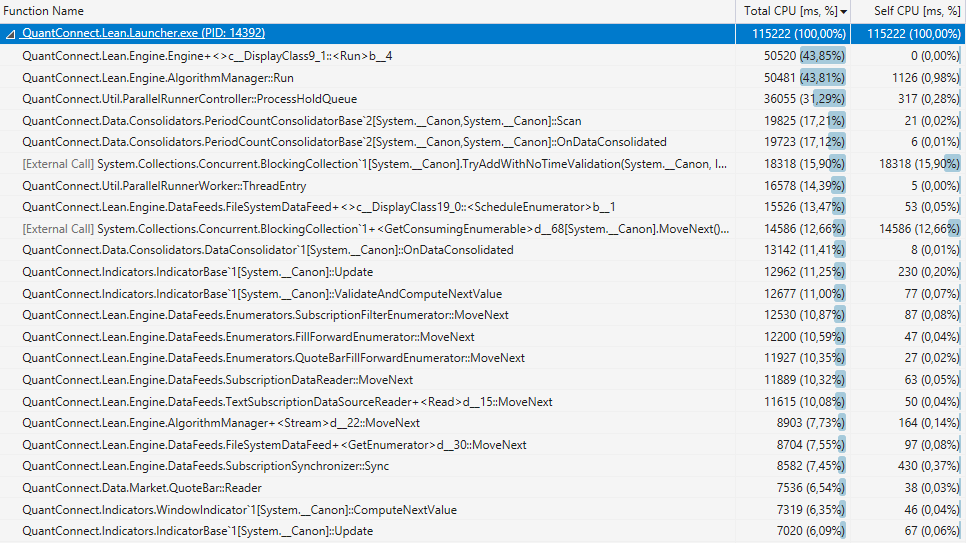Click Self CPU value 14586 (12,66%)
Screen dimensions: 966x543
coord(920,229)
